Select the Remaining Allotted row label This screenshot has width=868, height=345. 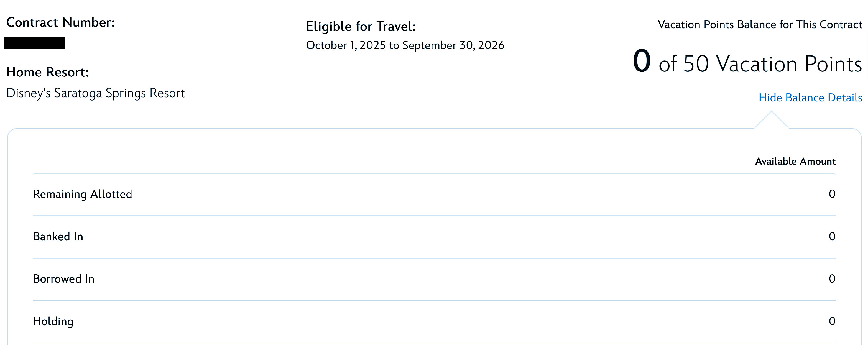point(83,194)
